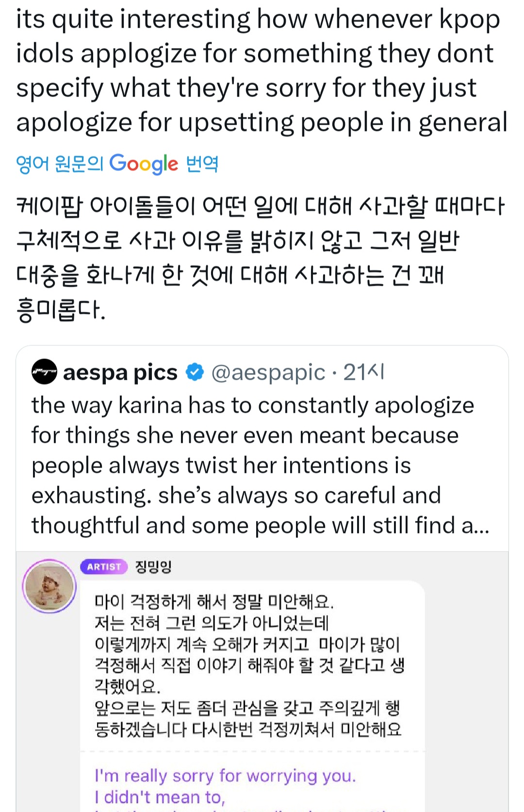Click the blue verified badge
Viewport: 524px width, 812px height.
[195, 372]
